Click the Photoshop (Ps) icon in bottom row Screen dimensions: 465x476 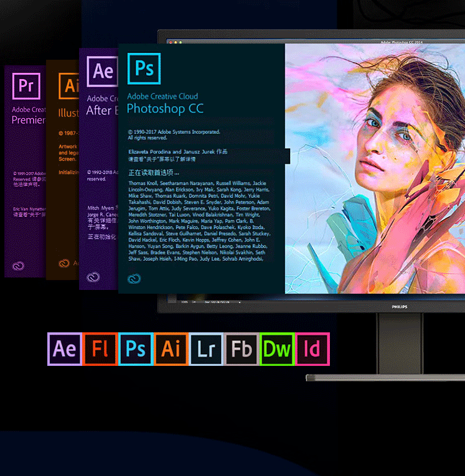136,349
